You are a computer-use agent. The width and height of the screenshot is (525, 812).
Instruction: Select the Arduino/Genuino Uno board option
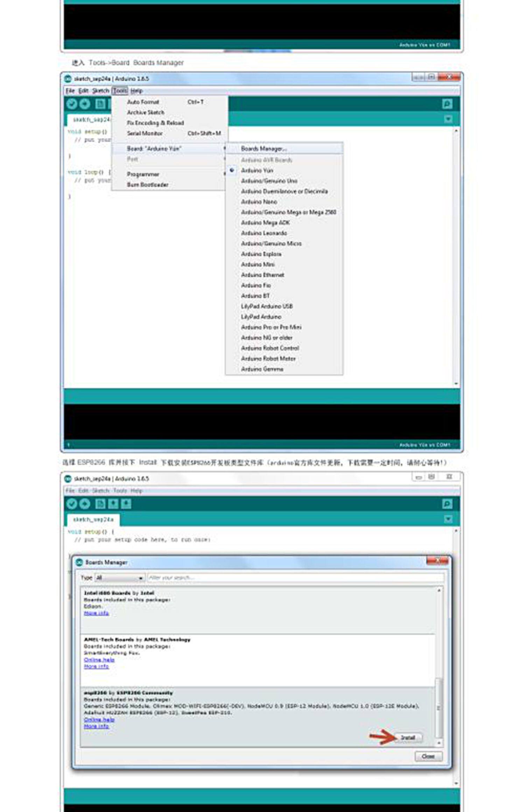tap(269, 181)
